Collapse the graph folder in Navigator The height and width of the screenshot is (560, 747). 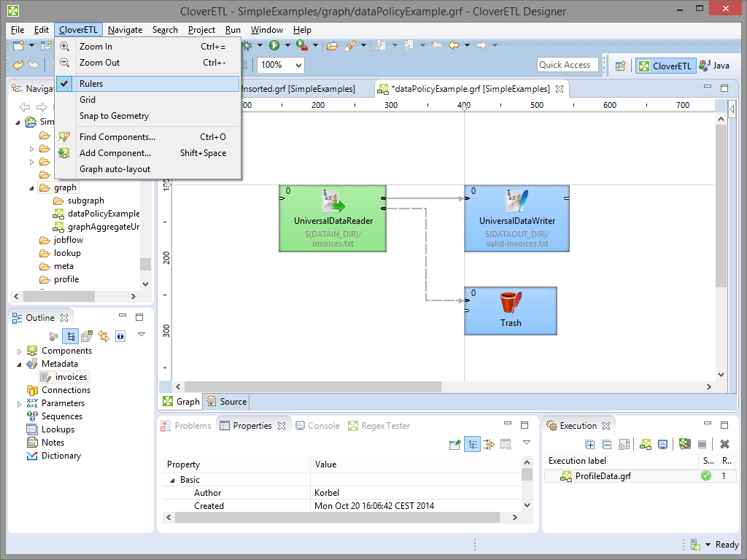[x=31, y=188]
